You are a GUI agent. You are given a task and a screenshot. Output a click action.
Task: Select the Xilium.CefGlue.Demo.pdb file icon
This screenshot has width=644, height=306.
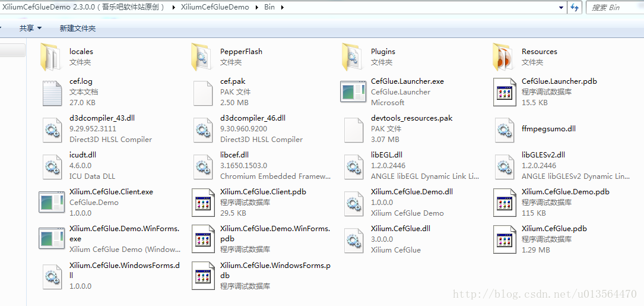click(505, 203)
